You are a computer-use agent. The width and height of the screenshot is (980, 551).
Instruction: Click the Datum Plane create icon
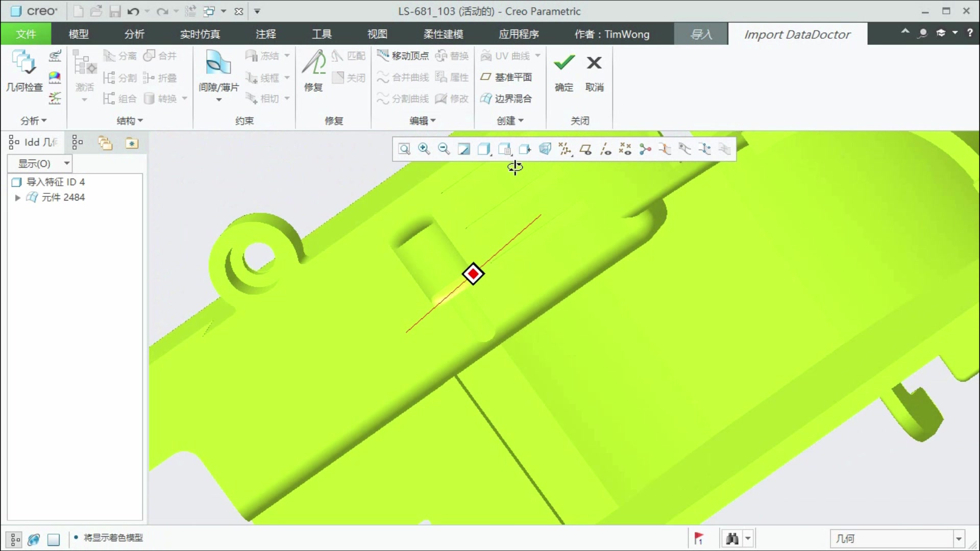[506, 77]
